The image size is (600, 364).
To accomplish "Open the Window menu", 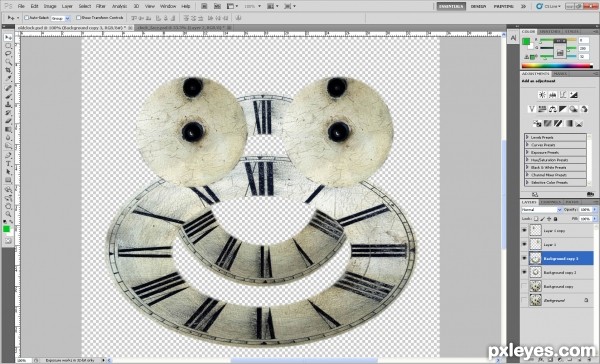I will coord(168,7).
